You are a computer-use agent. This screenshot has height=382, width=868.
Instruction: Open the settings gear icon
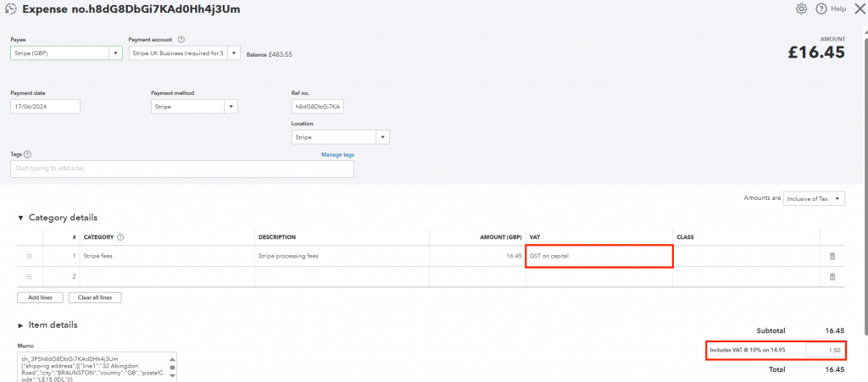coord(801,8)
